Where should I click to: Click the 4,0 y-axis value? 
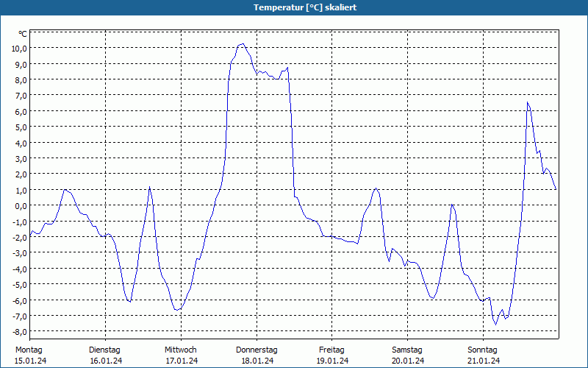point(21,143)
